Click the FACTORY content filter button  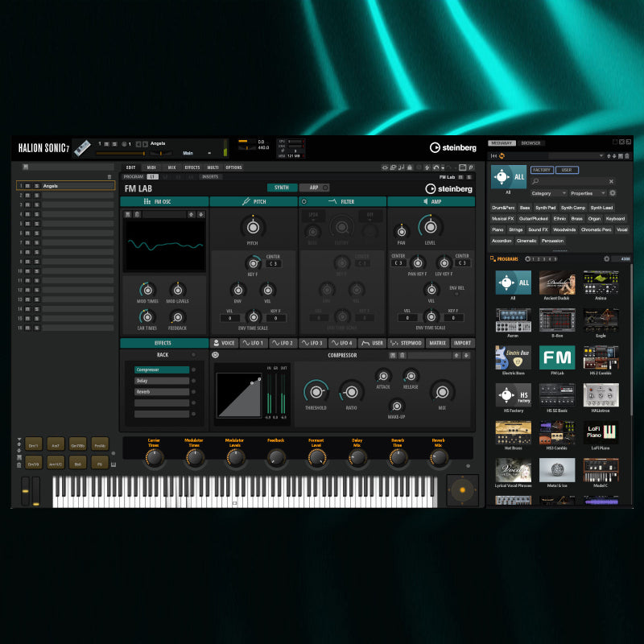(x=542, y=170)
